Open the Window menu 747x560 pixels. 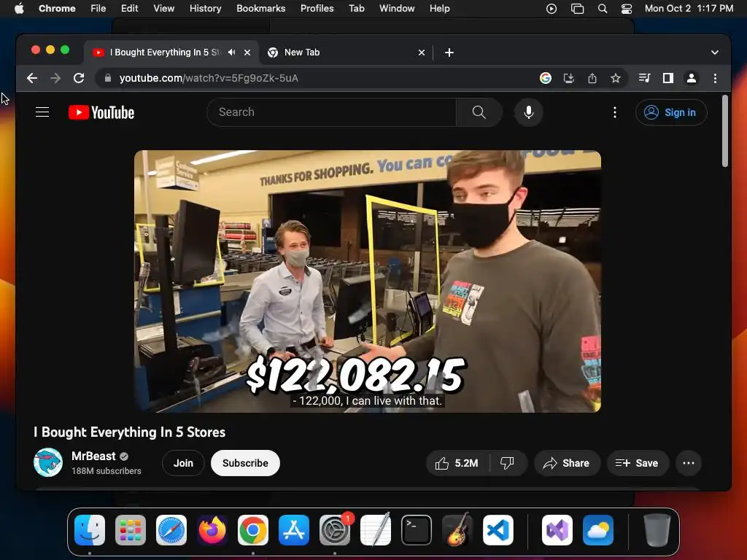point(397,9)
